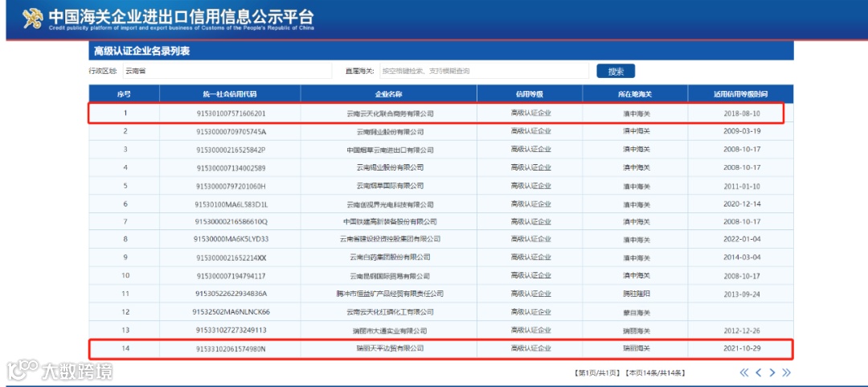Image resolution: width=868 pixels, height=387 pixels.
Task: Click 滇中海关 cell in row 1
Action: [636, 113]
